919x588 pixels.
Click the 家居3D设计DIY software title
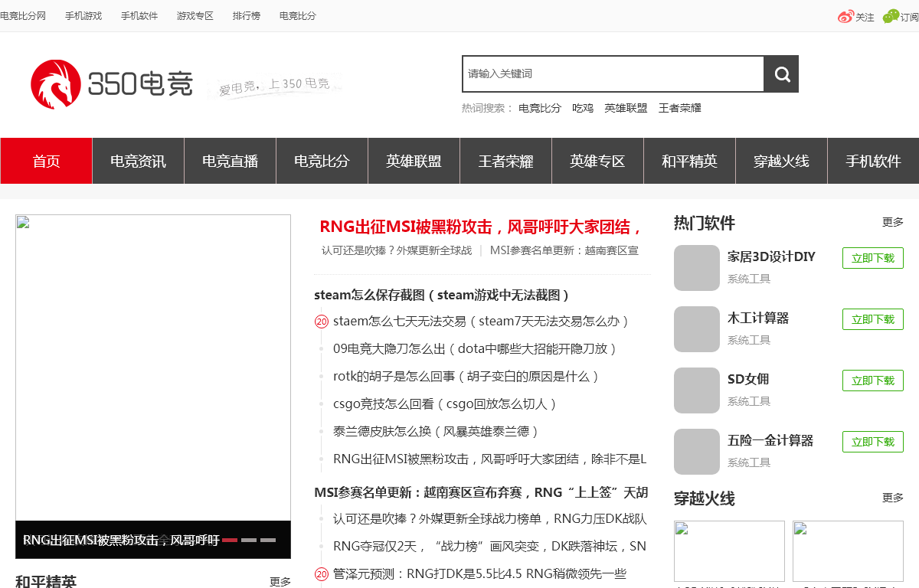point(771,256)
